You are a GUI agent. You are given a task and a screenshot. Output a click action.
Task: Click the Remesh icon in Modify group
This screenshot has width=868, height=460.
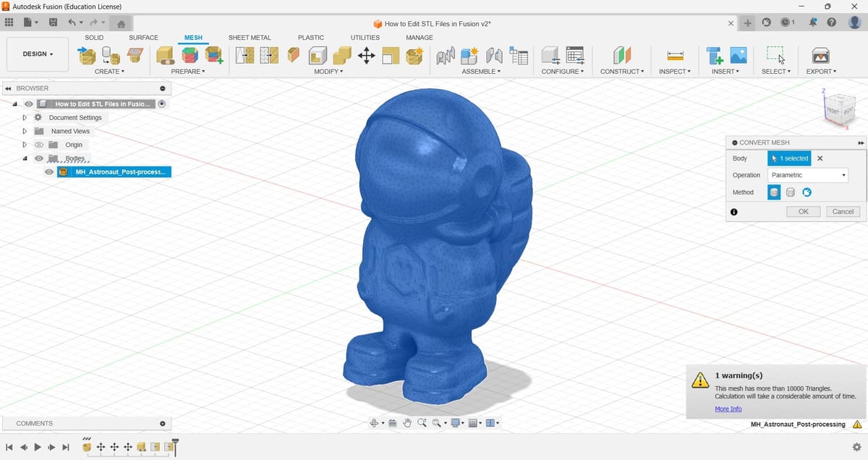245,55
